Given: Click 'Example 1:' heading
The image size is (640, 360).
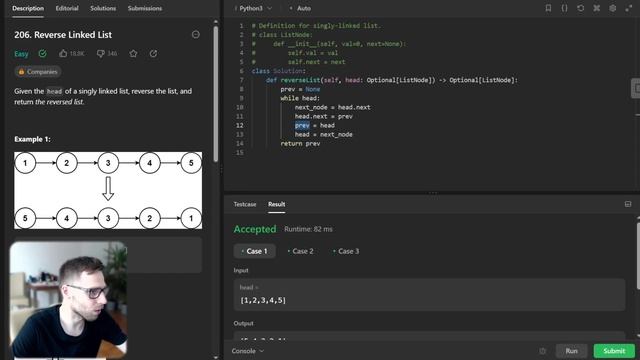Looking at the screenshot, I should coord(32,139).
